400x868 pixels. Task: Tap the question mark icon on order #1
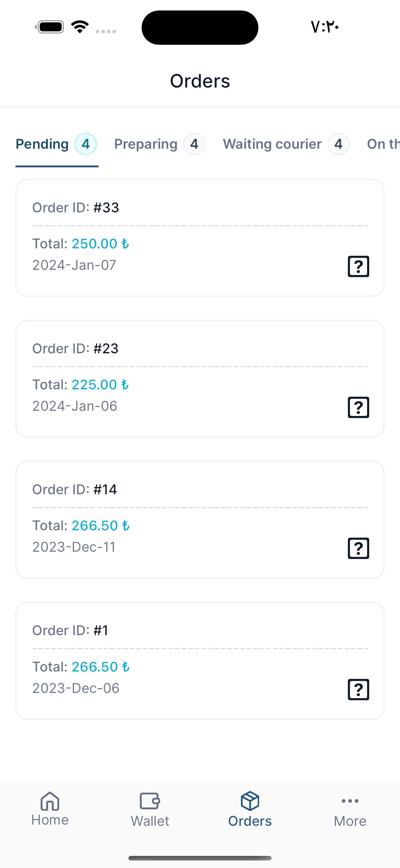coord(358,689)
